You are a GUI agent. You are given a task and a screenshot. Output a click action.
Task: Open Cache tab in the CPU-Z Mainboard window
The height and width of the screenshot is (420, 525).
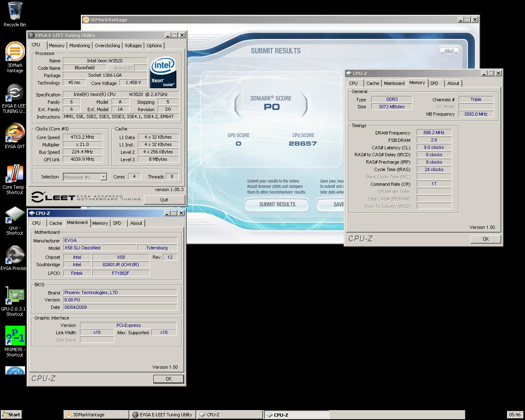(x=56, y=223)
